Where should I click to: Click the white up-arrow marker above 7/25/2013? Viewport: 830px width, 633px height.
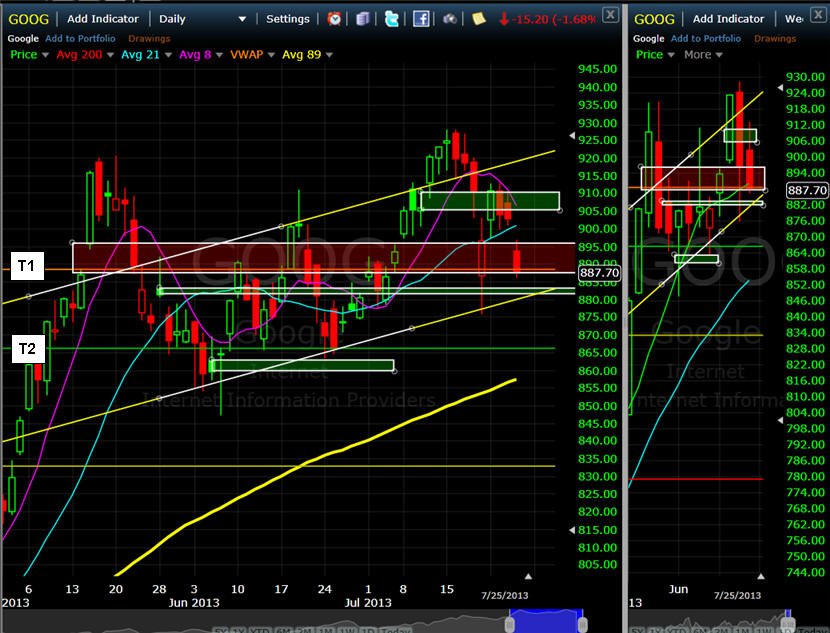coord(528,576)
